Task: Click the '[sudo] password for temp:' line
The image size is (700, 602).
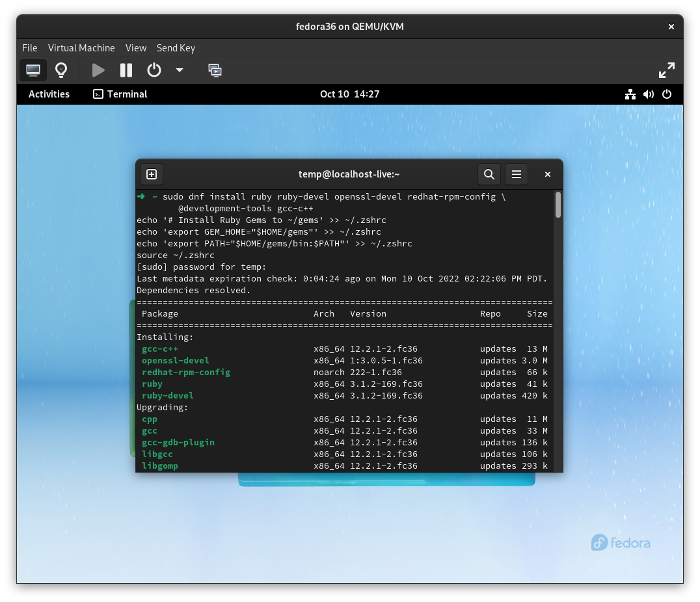Action: pyautogui.click(x=201, y=267)
